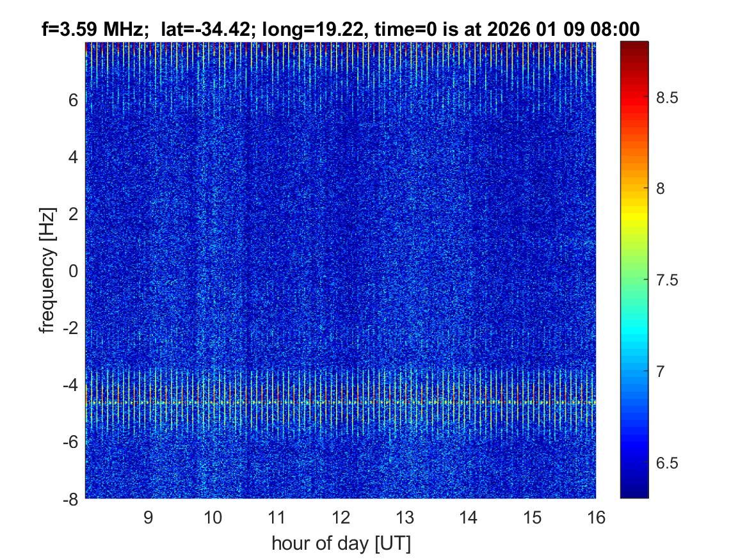
Task: Click the y-axis tick label -8
Action: click(x=70, y=499)
